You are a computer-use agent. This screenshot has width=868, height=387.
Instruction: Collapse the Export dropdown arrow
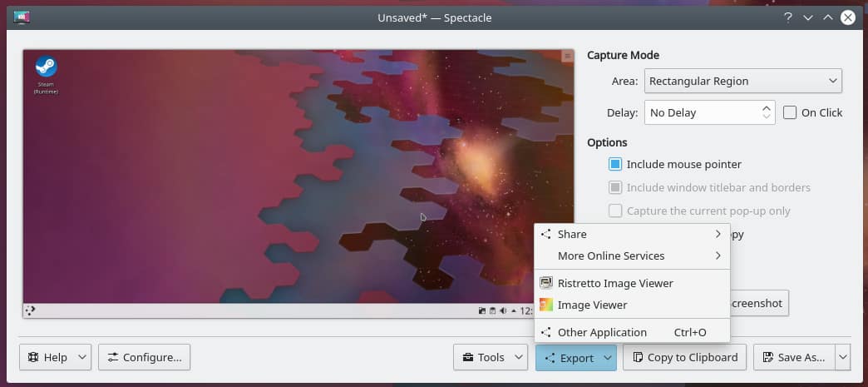608,358
